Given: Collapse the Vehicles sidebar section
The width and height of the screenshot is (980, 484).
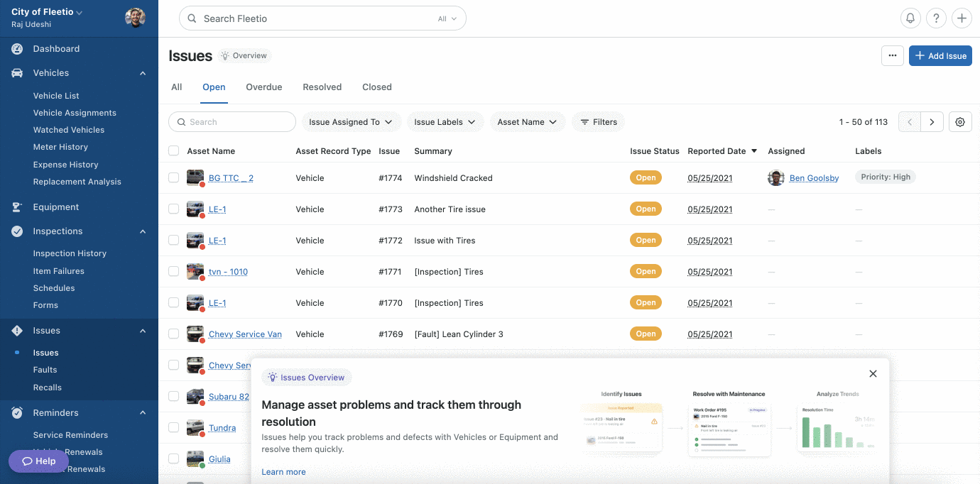Looking at the screenshot, I should coord(143,73).
